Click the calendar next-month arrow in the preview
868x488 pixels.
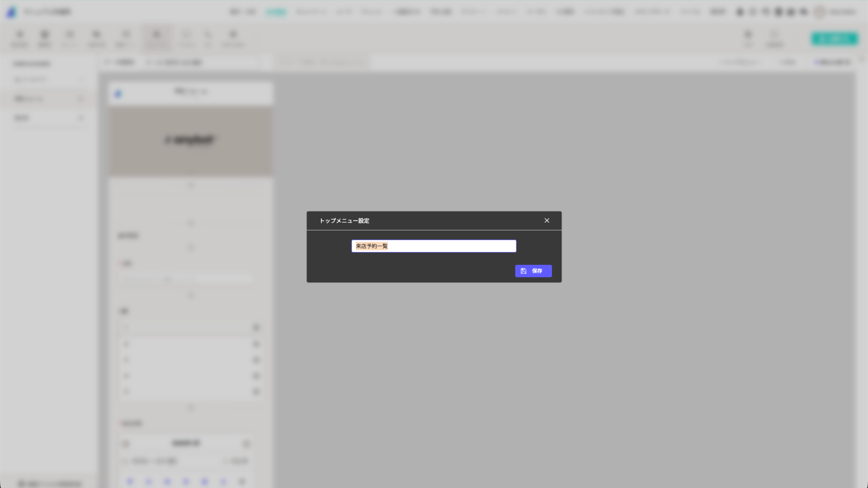click(x=246, y=444)
